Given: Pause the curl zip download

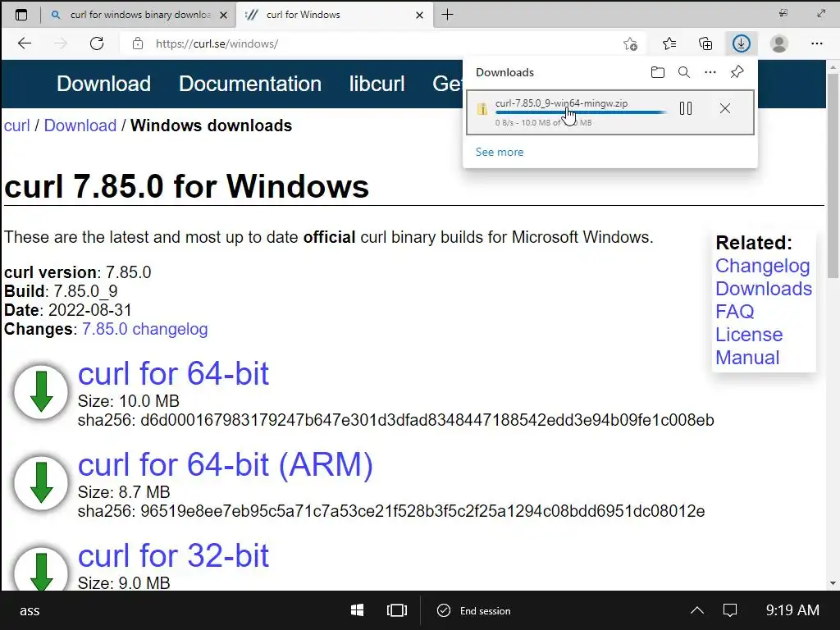Looking at the screenshot, I should tap(686, 108).
